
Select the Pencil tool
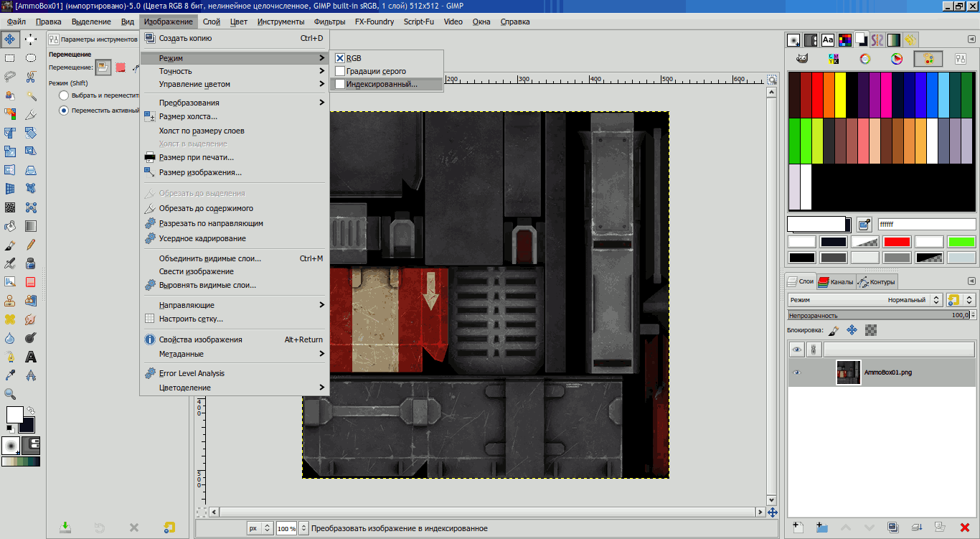coord(31,245)
